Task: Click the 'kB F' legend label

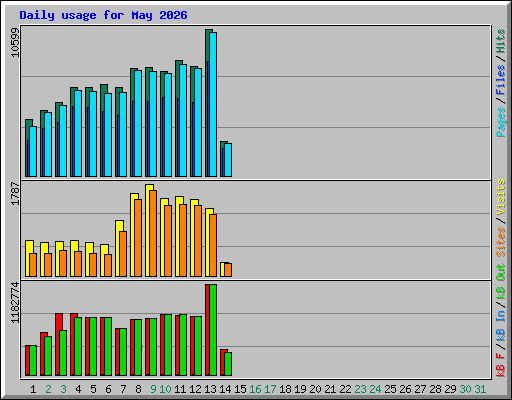Action: (x=501, y=365)
